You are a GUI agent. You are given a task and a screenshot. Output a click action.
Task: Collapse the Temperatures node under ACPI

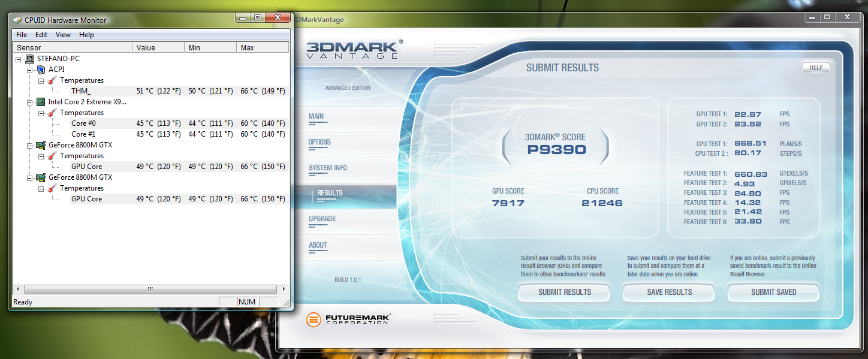point(41,80)
